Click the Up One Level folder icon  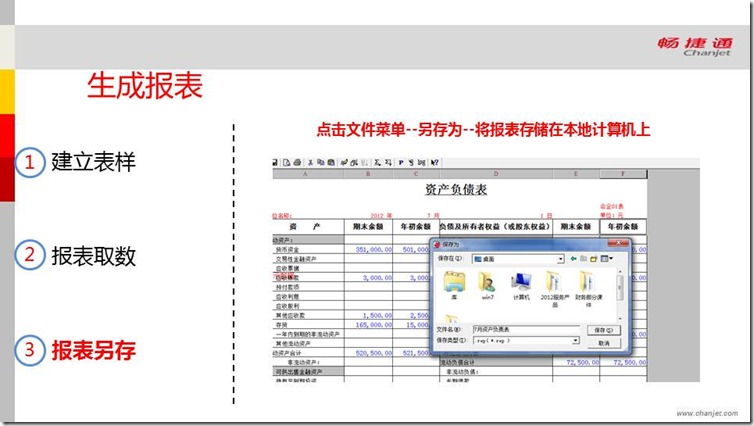coord(583,259)
